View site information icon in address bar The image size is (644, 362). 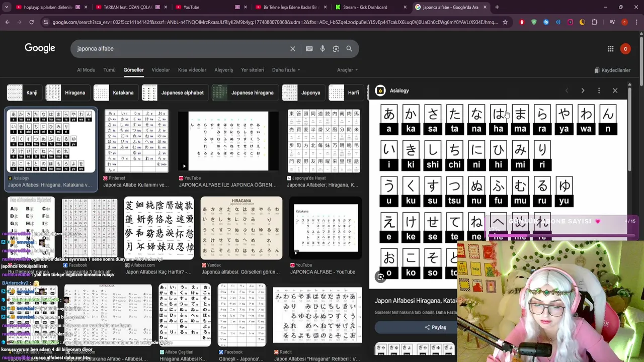click(x=46, y=22)
